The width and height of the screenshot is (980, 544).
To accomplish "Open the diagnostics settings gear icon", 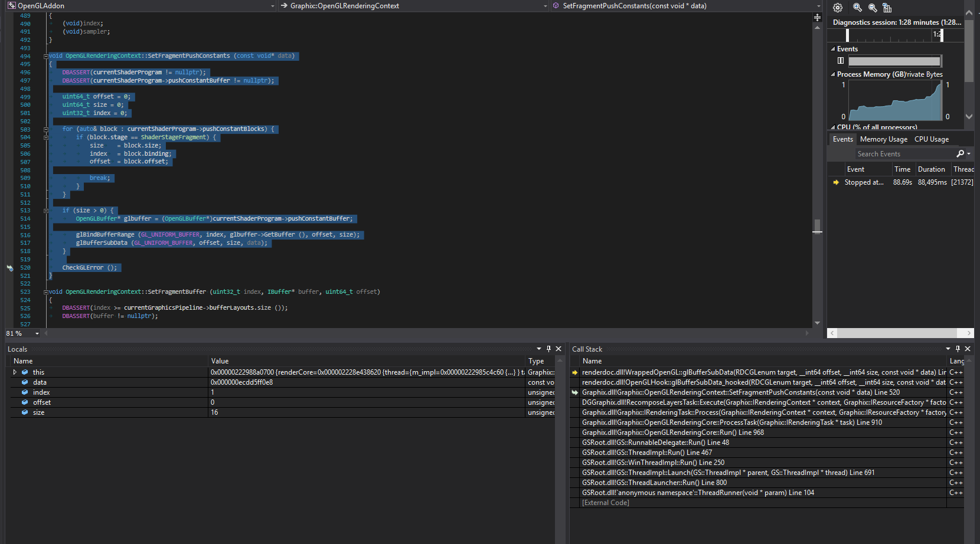I will coord(837,8).
